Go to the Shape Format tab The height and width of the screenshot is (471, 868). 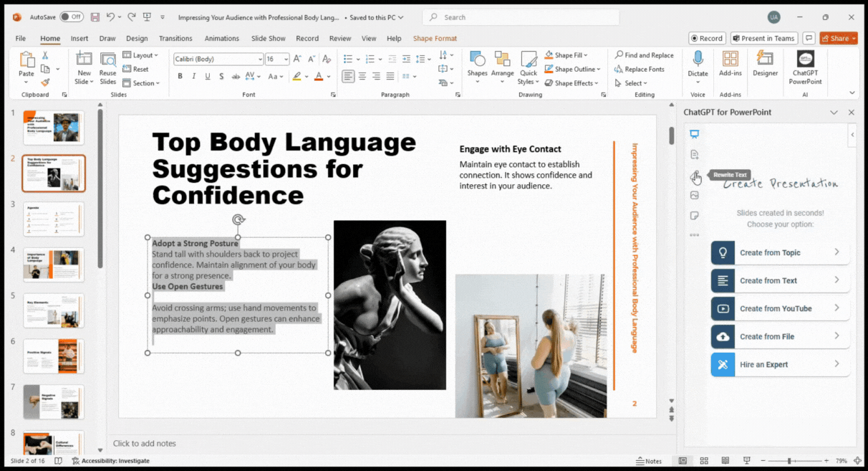435,39
